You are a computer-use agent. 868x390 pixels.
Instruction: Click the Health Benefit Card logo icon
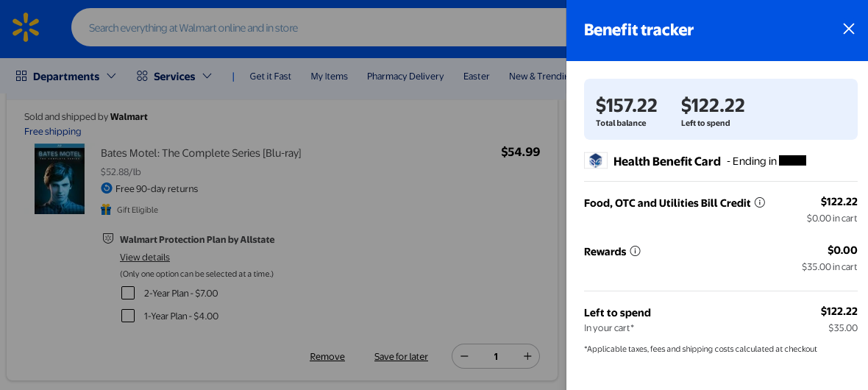pyautogui.click(x=596, y=160)
